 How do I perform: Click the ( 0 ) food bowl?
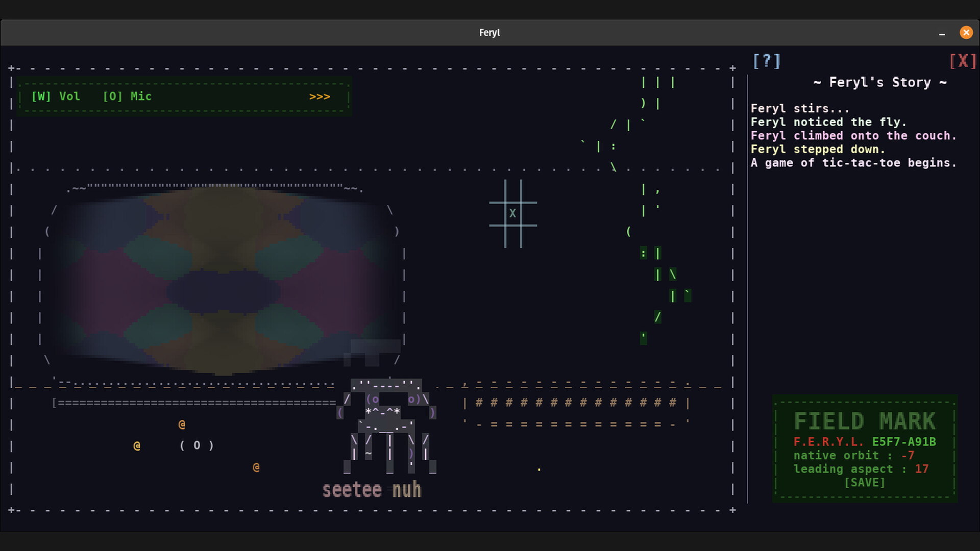coord(197,445)
